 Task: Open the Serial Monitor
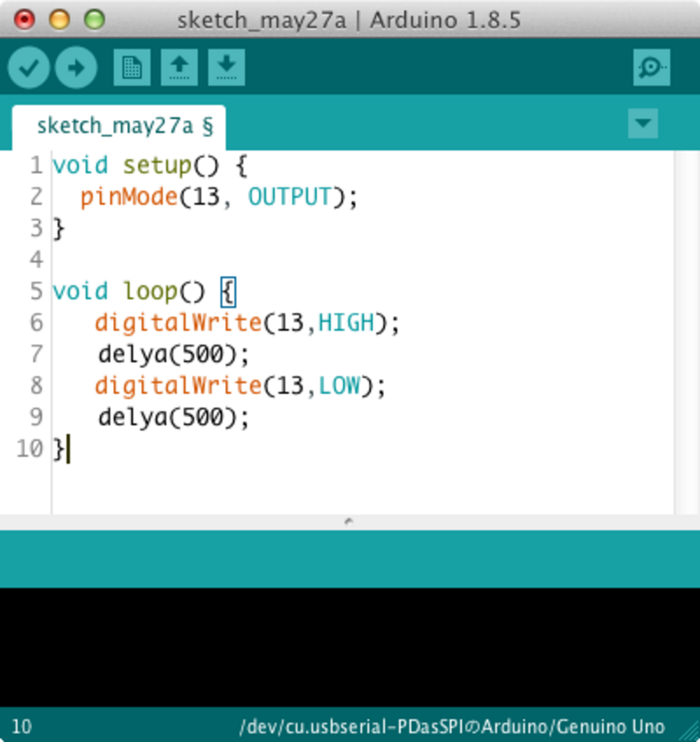coord(652,67)
